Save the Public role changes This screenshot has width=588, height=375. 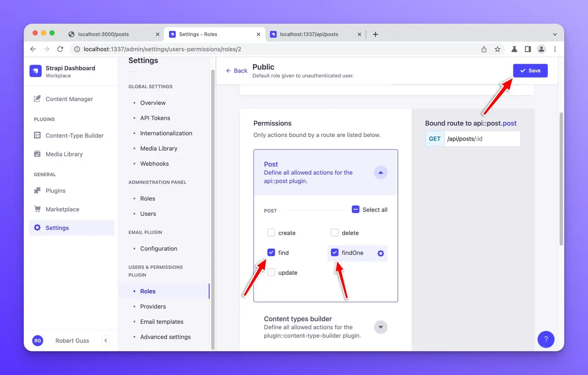click(x=530, y=71)
